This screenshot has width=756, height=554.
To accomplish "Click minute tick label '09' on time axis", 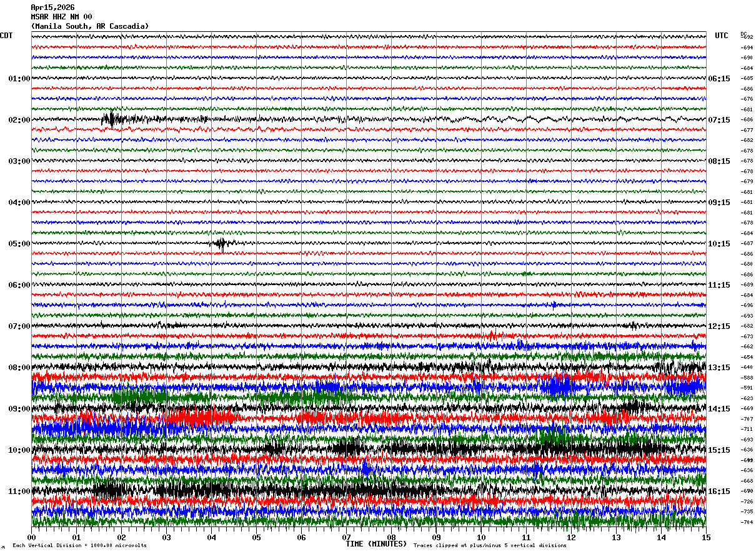I will pos(437,538).
